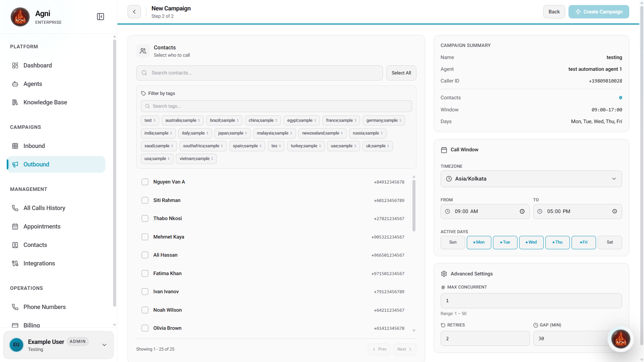Open Knowledge Base in sidebar

click(56, 102)
